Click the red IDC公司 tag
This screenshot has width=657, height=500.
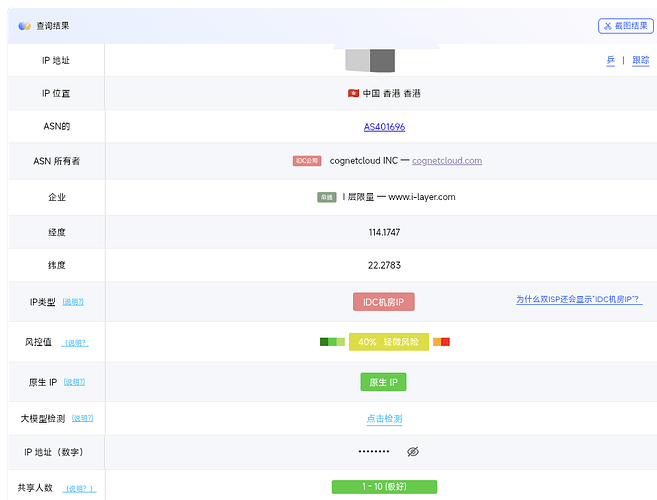(x=307, y=161)
